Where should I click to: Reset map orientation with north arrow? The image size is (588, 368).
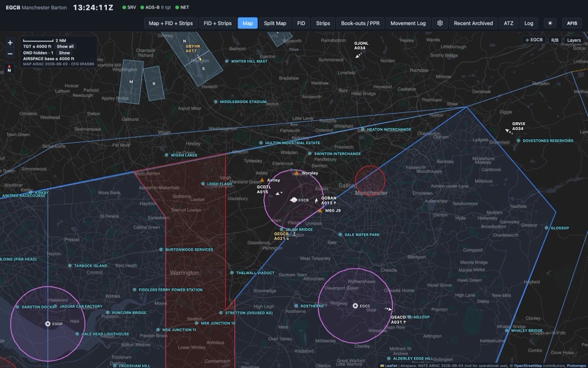coord(9,68)
